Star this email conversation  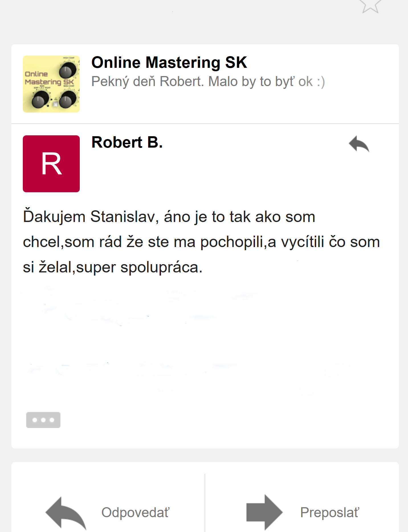370,5
